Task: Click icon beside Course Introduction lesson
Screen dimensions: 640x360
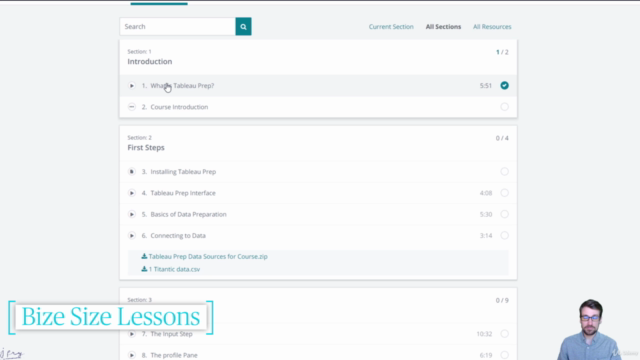Action: tap(131, 107)
